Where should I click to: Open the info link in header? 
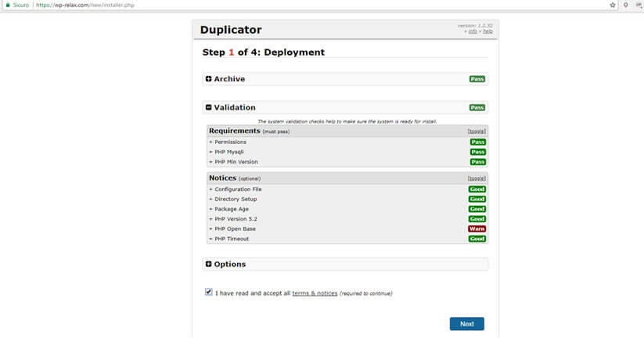(473, 31)
